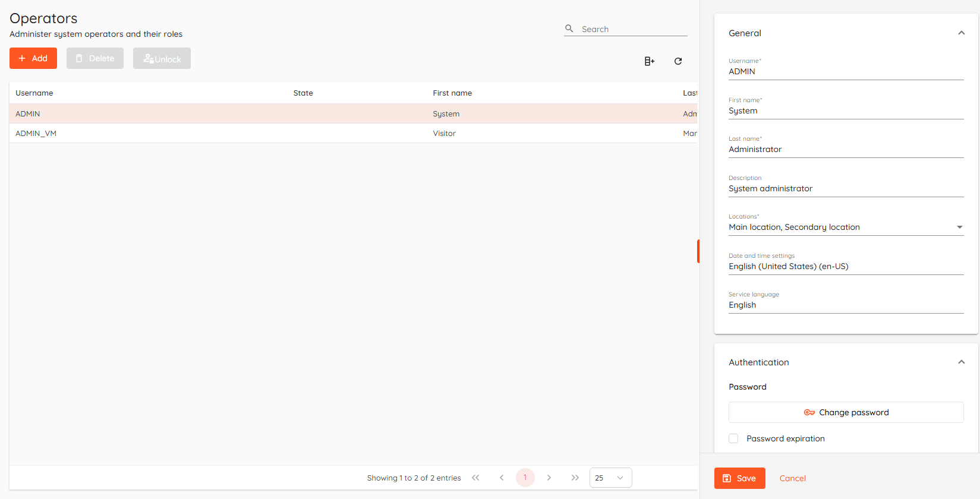This screenshot has width=980, height=499.
Task: Go to the previous page of entries
Action: pos(502,478)
